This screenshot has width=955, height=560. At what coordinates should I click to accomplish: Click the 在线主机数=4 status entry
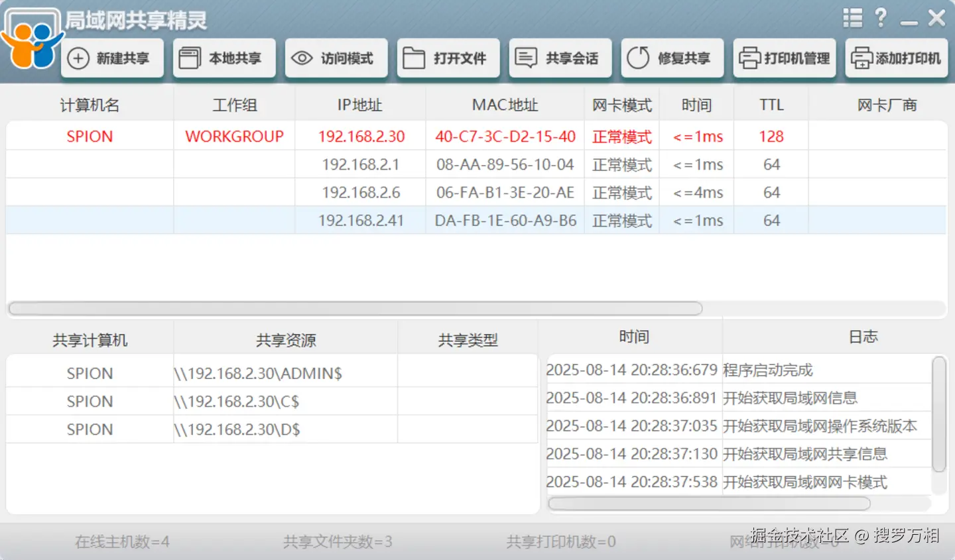tap(122, 541)
